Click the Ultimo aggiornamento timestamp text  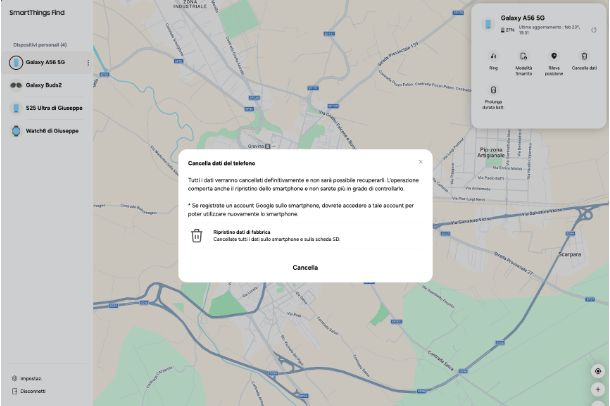[x=549, y=30]
